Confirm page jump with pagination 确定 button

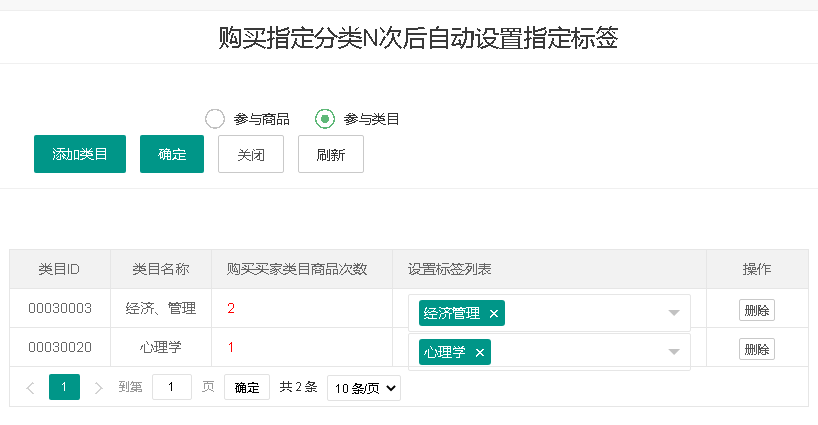pos(247,388)
